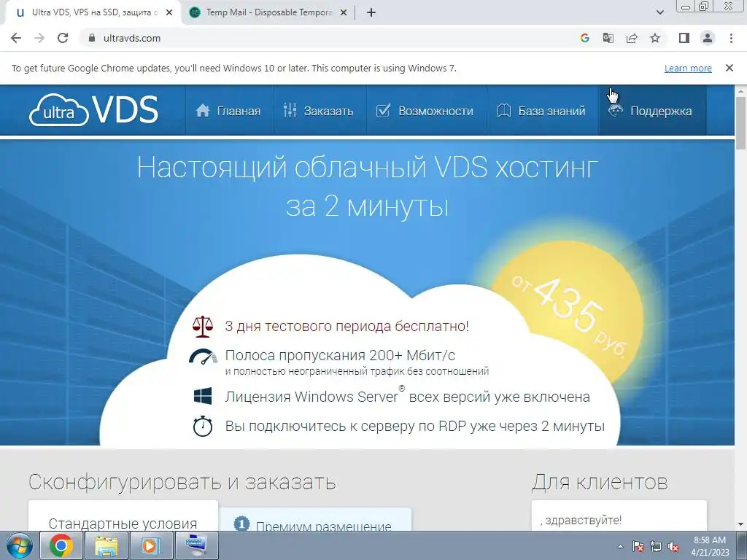Image resolution: width=747 pixels, height=560 pixels.
Task: Open the Chrome profile avatar
Action: (708, 38)
